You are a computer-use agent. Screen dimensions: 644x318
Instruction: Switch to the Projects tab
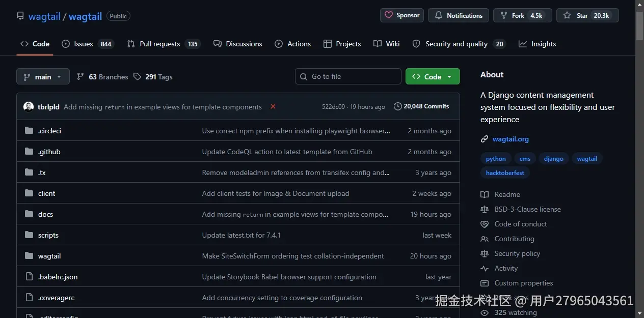coord(342,44)
